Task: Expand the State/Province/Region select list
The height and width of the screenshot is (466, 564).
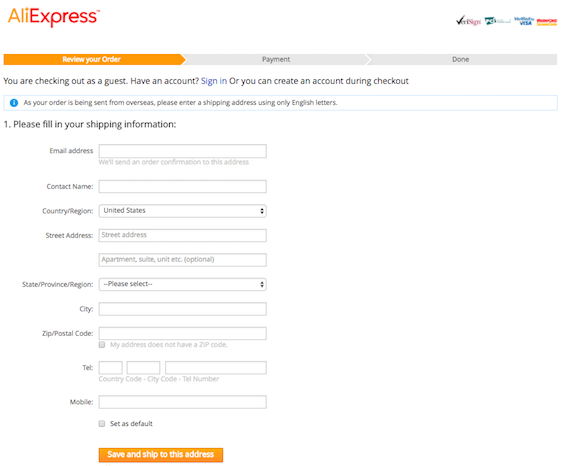Action: pyautogui.click(x=182, y=284)
